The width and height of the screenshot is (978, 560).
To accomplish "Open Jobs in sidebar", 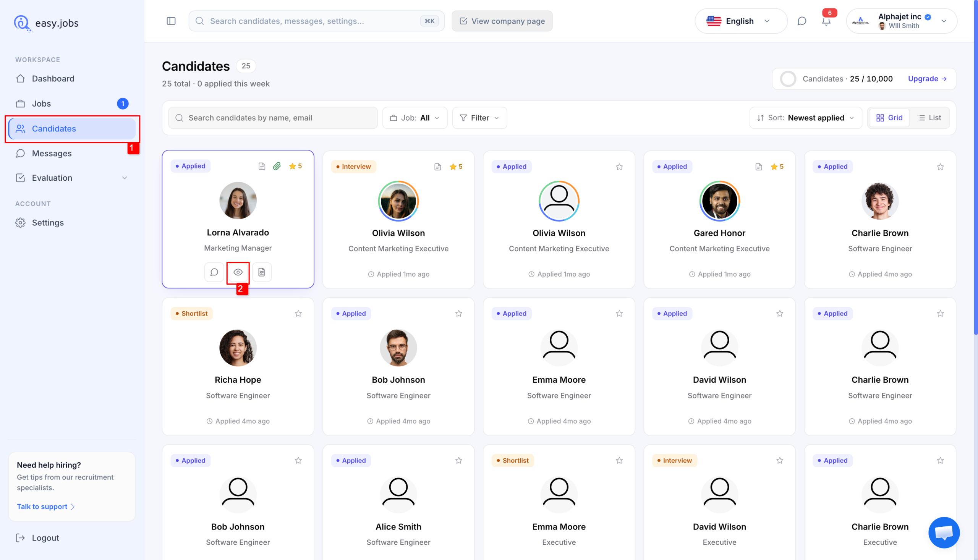I will pos(72,104).
